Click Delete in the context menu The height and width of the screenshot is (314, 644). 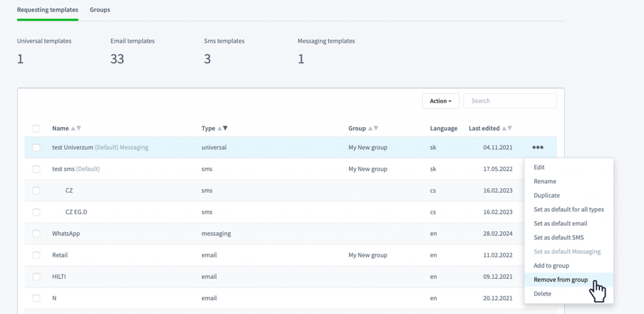tap(542, 293)
